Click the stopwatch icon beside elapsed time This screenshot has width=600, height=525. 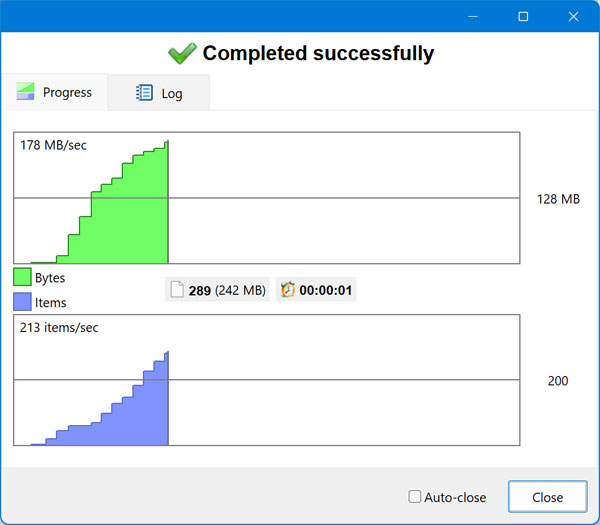[288, 290]
